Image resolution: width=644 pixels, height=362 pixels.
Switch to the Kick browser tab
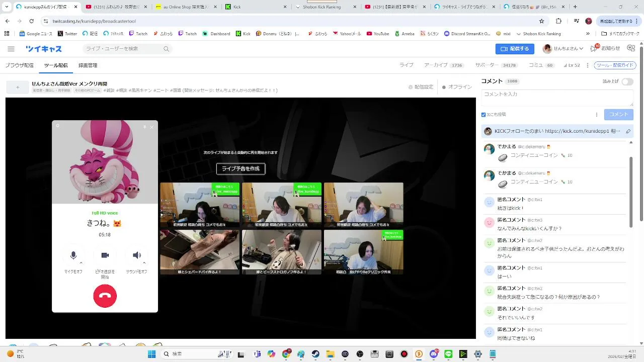point(257,7)
